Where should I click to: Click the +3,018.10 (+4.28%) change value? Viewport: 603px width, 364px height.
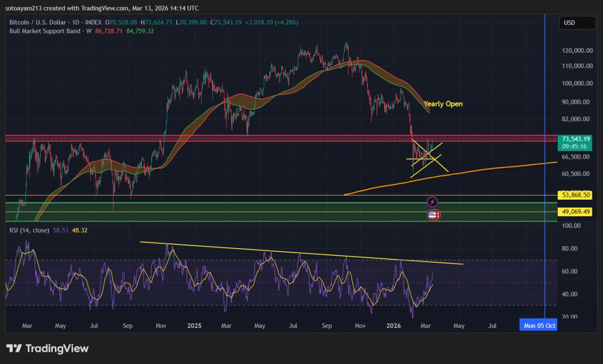[x=272, y=23]
